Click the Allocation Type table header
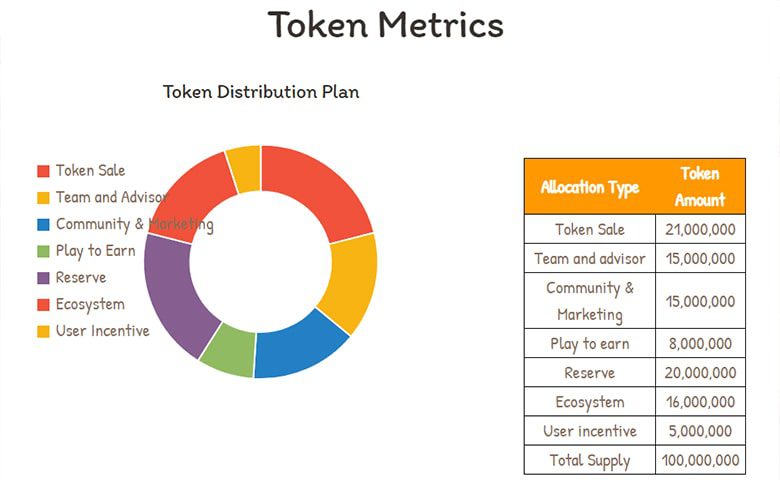Viewport: 780px width, 480px height. click(590, 187)
